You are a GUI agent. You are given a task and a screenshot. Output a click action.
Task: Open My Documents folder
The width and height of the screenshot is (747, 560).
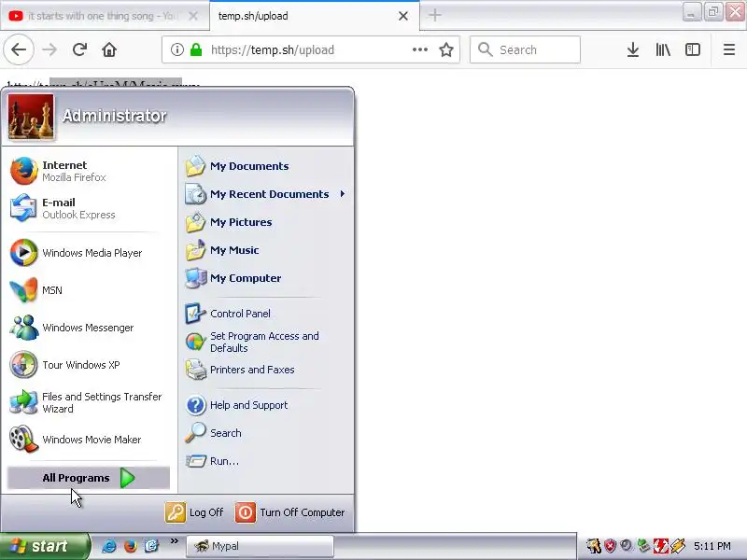(x=266, y=166)
